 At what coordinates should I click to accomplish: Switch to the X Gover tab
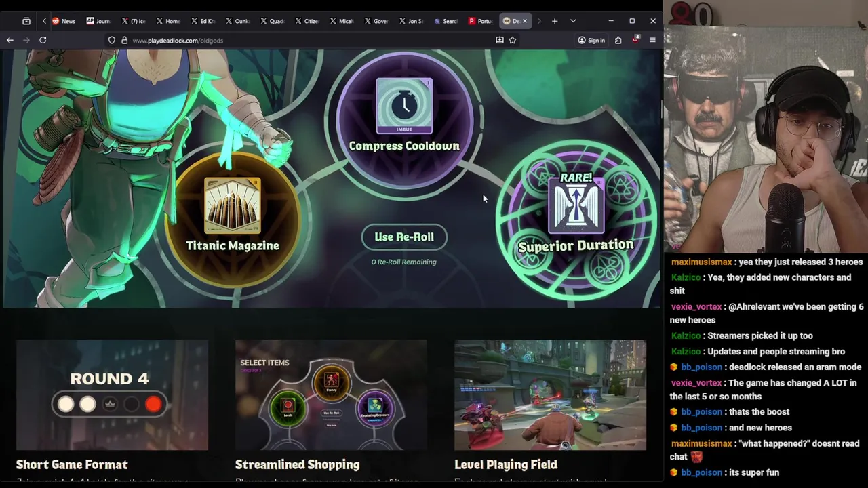pyautogui.click(x=376, y=21)
